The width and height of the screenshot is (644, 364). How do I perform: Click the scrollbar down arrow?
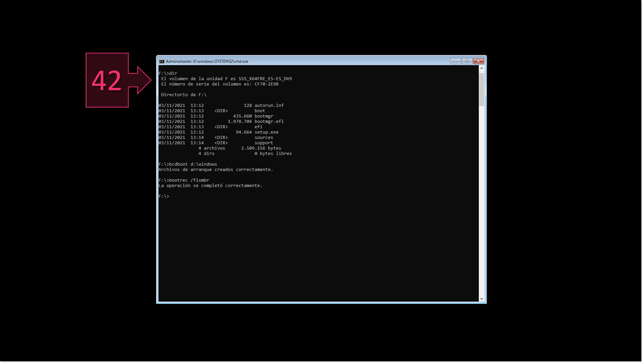[x=481, y=299]
